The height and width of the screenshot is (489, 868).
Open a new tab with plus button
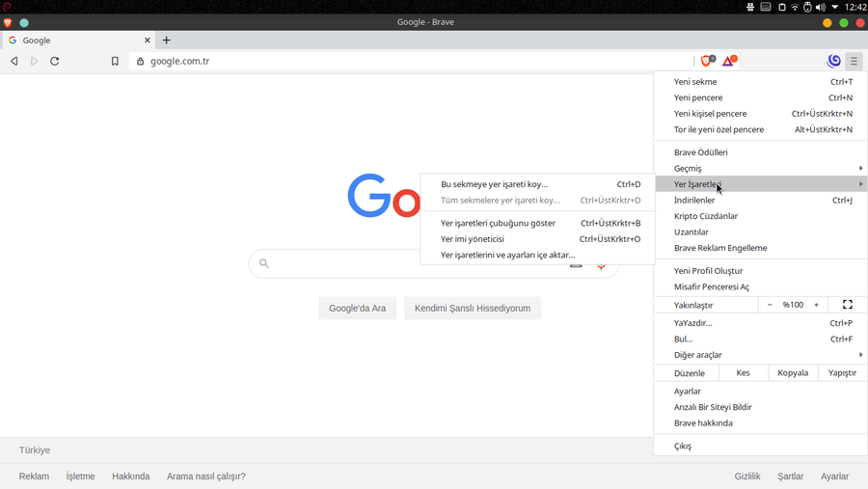click(x=166, y=40)
